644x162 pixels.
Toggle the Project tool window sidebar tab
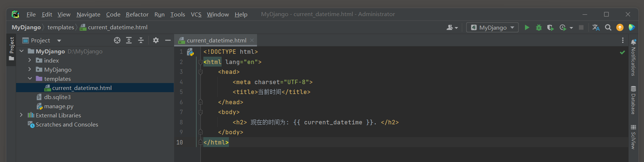pos(11,49)
